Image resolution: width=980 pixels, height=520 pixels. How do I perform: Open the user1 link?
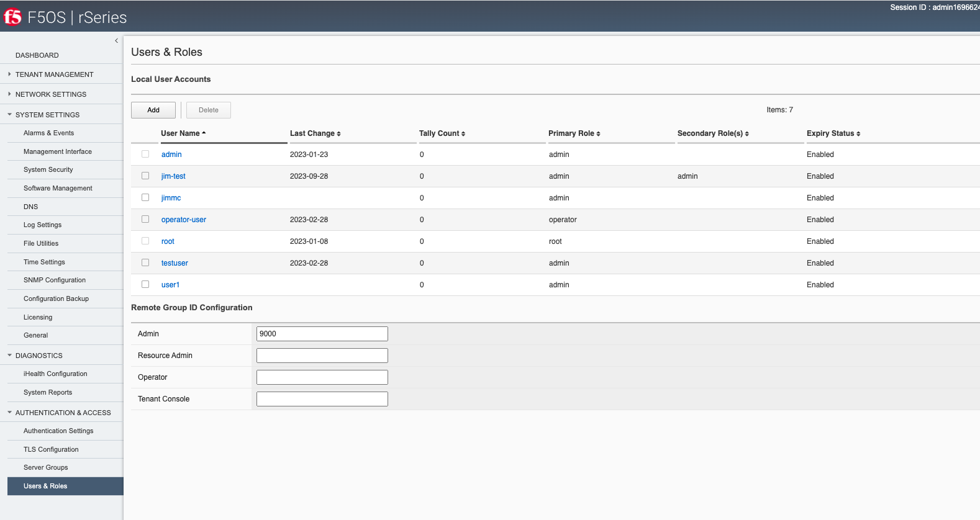click(x=170, y=285)
